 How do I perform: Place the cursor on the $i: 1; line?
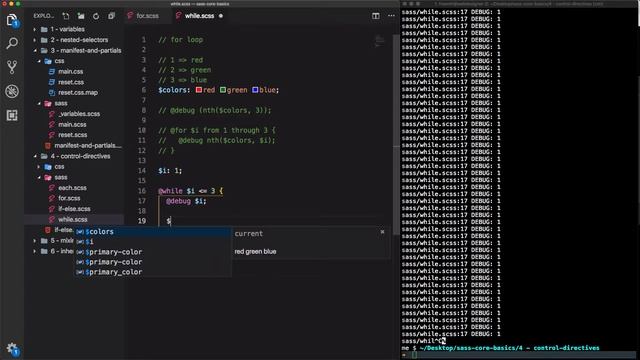click(x=170, y=171)
